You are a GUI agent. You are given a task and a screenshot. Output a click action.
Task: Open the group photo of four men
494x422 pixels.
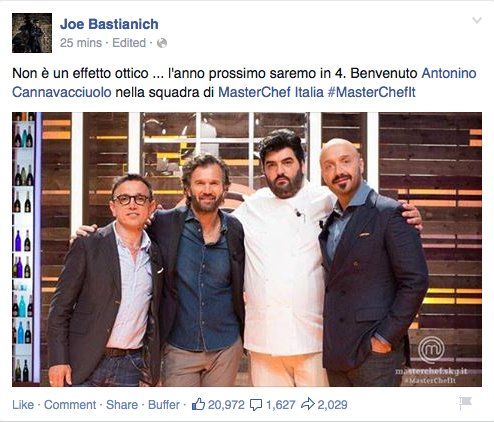(247, 249)
